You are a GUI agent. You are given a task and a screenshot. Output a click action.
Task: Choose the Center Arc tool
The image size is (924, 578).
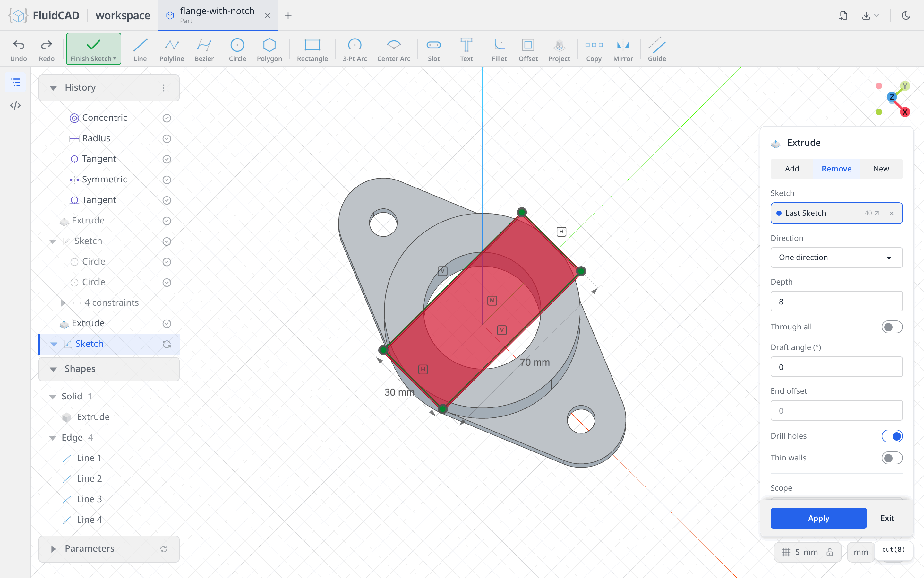394,49
